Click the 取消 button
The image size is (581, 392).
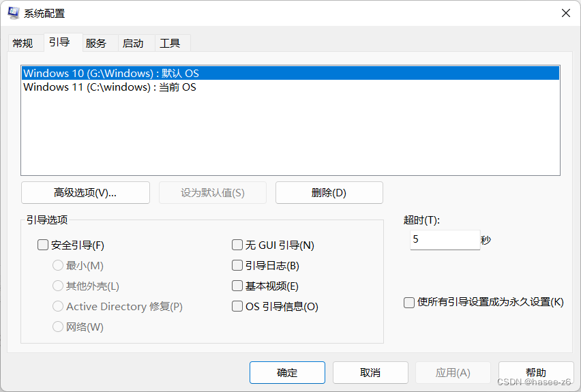(370, 372)
